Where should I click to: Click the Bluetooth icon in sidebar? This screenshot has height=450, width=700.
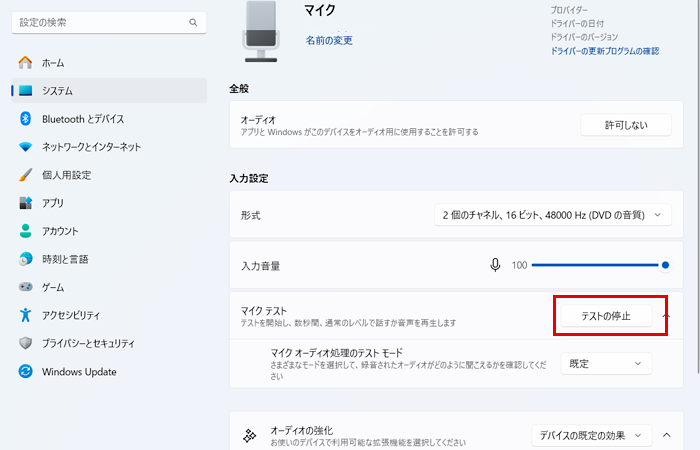coord(25,119)
